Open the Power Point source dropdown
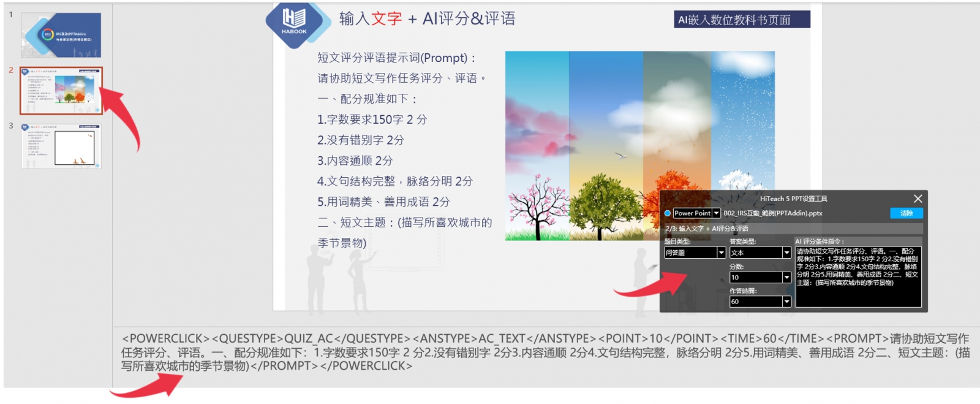 (716, 213)
